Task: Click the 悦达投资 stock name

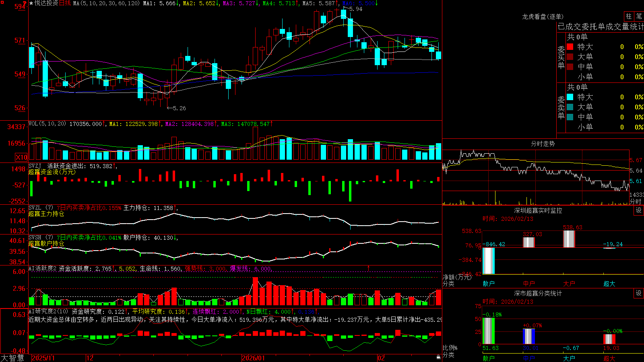Action: (x=46, y=3)
